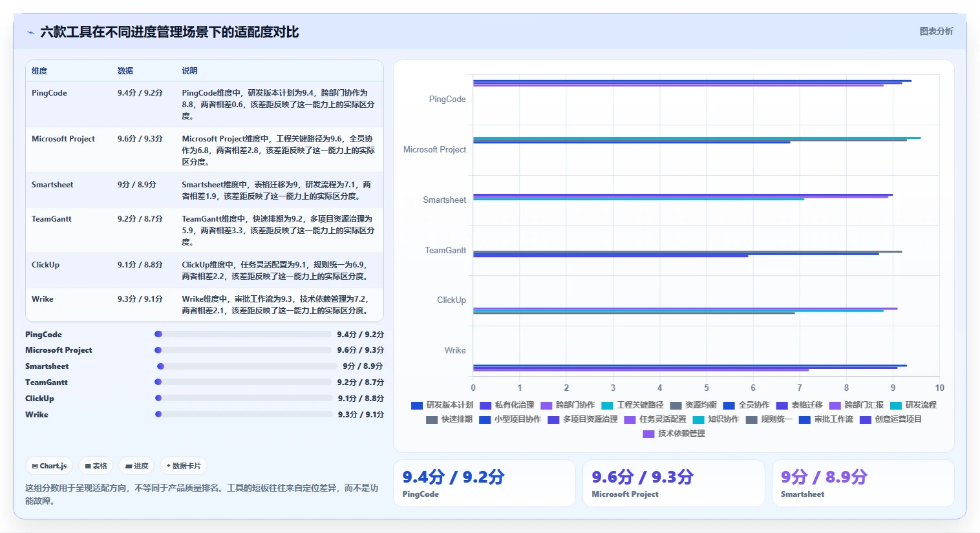This screenshot has width=980, height=533.
Task: Toggle the 全员协作 legend series
Action: pyautogui.click(x=746, y=405)
